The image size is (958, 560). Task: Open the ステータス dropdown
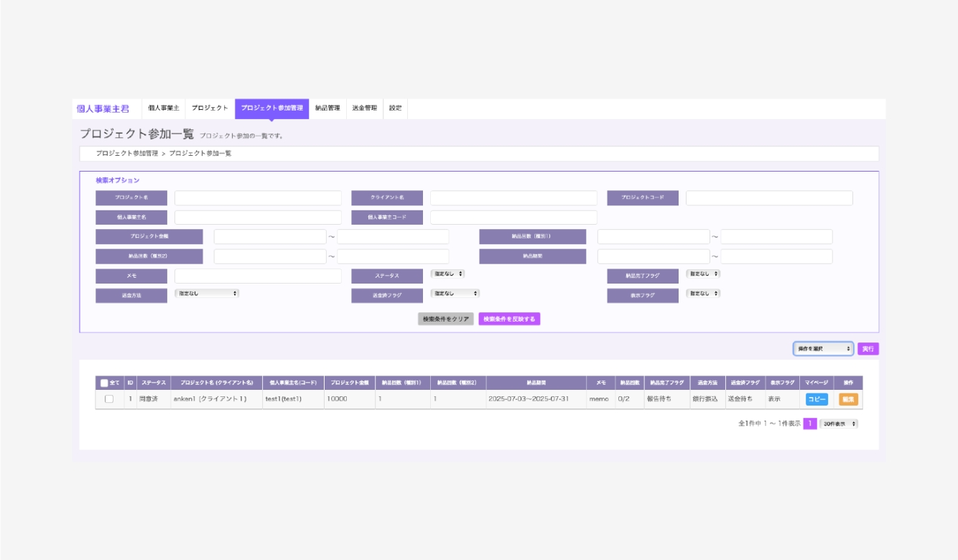coord(448,274)
